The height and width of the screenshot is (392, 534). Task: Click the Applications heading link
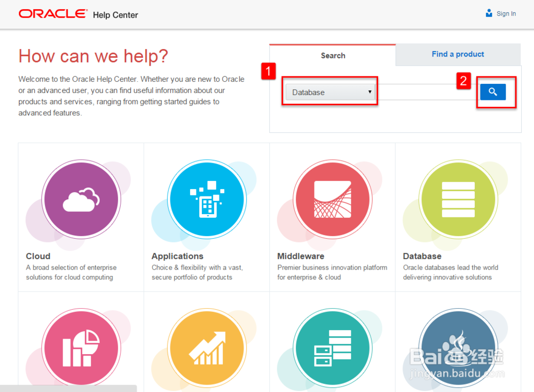[177, 256]
